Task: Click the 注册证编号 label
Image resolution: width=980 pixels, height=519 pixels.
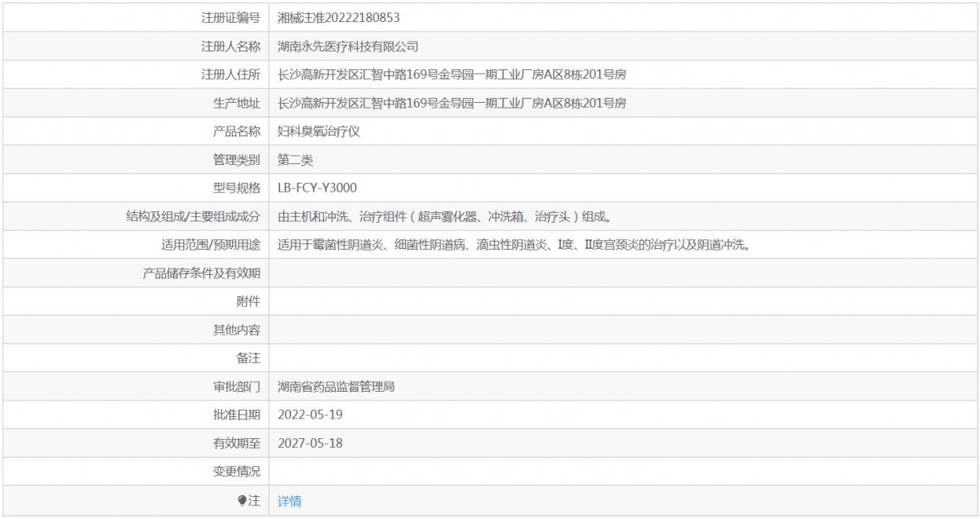Action: pyautogui.click(x=230, y=17)
